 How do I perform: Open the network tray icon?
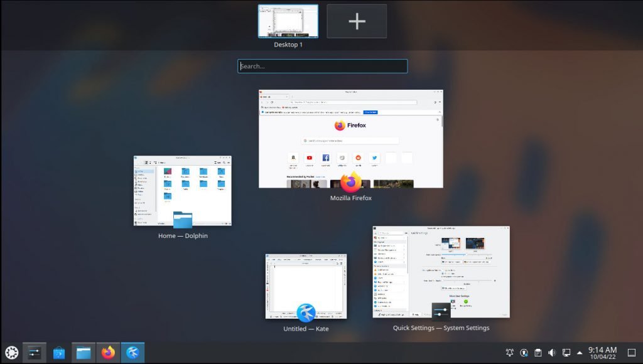tap(566, 353)
